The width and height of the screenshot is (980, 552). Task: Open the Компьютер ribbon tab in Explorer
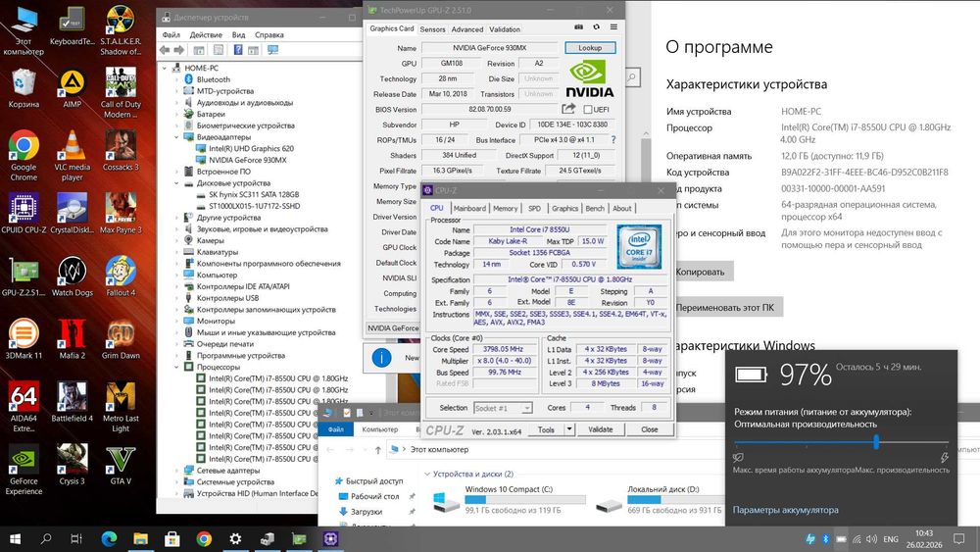380,429
